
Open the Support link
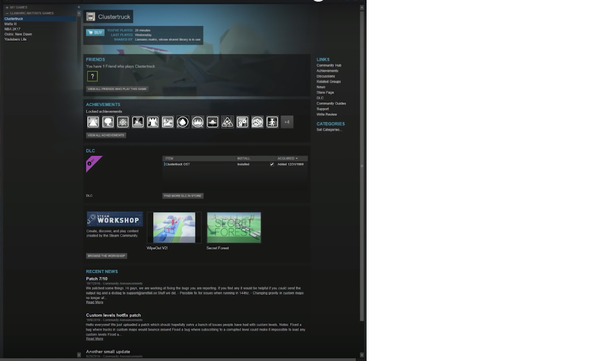click(323, 109)
